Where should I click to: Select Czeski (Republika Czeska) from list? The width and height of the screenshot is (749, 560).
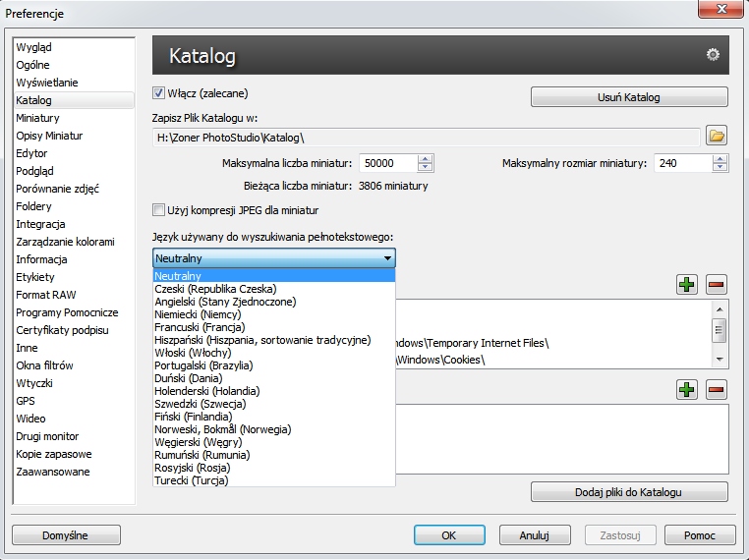pos(215,289)
